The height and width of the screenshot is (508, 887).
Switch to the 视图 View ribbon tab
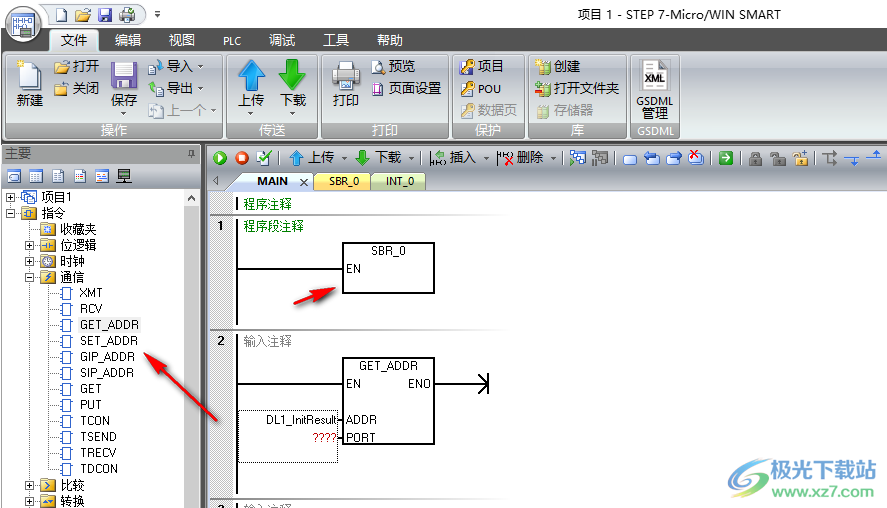tap(182, 40)
